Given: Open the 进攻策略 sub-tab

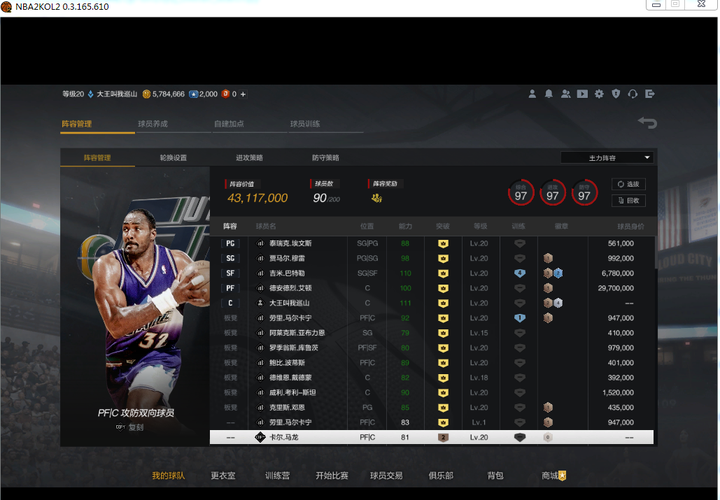Looking at the screenshot, I should pos(249,158).
